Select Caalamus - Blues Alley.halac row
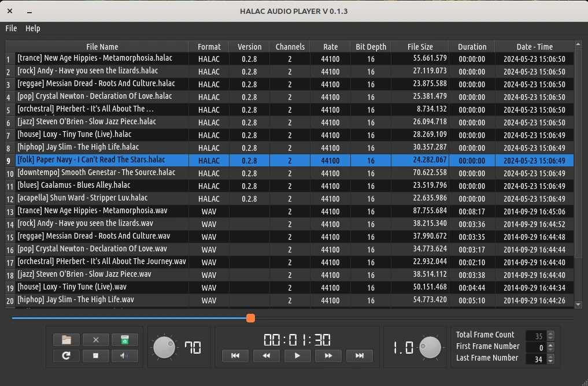This screenshot has width=588, height=386. click(102, 185)
